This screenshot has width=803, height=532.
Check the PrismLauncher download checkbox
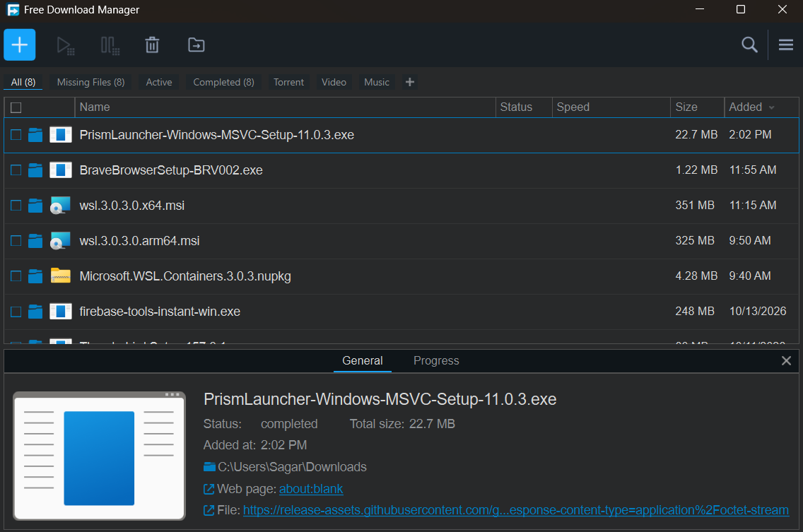pos(16,135)
